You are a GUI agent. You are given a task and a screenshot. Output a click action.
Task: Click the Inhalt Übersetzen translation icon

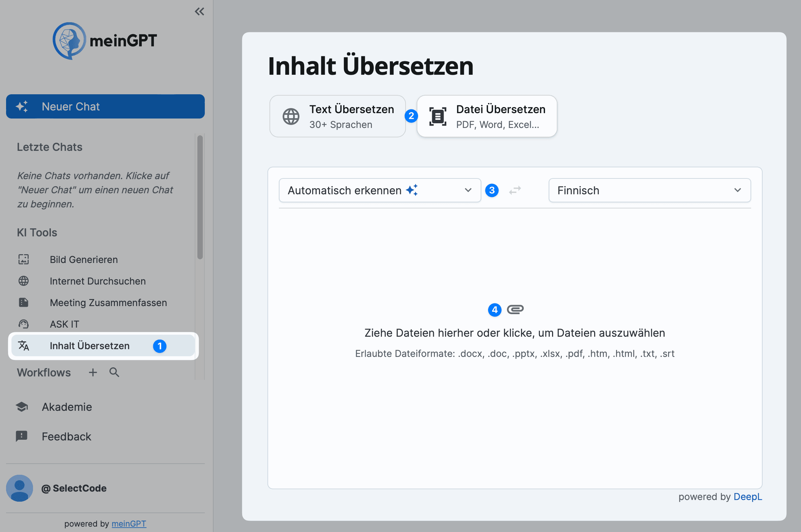tap(24, 346)
